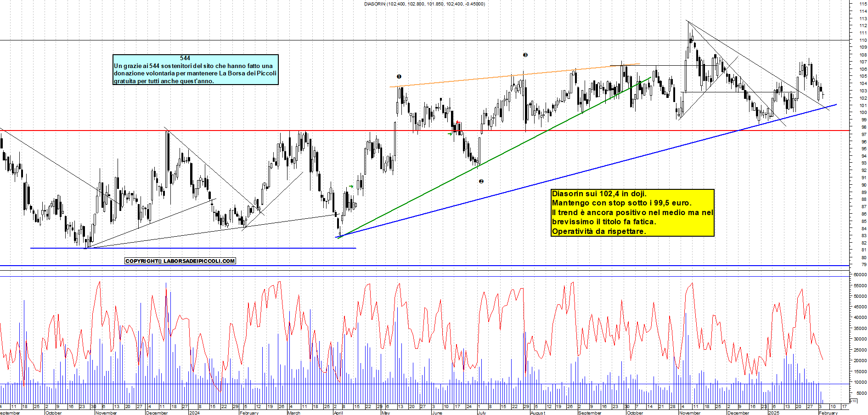Click the '2024' label on the time axis
Viewport: 868px width, 415px height.
[x=194, y=413]
